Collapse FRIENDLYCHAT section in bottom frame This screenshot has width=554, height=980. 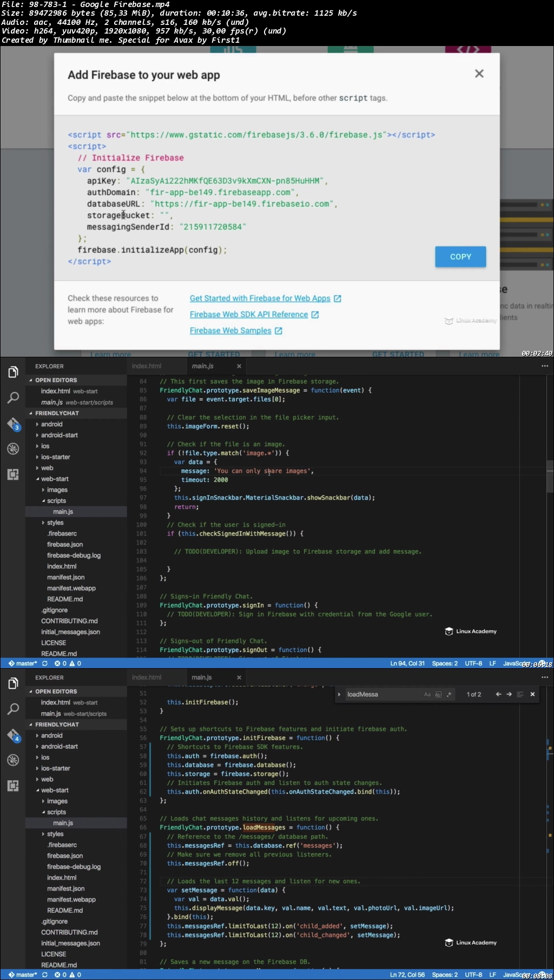click(x=76, y=724)
